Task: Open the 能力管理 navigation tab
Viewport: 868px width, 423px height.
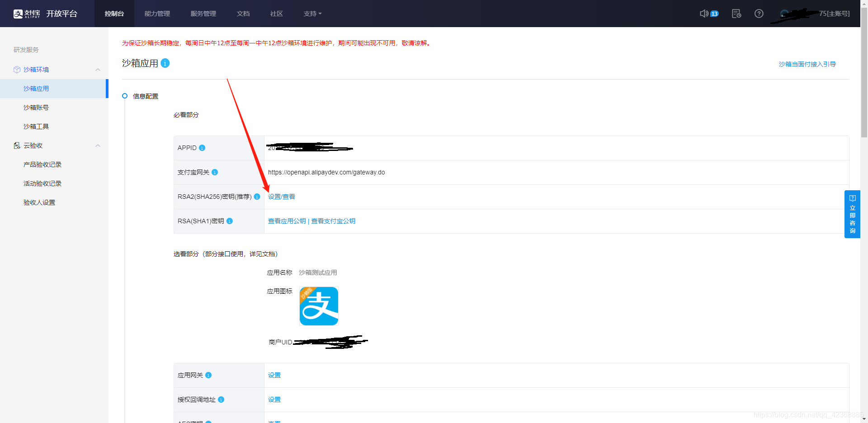Action: pyautogui.click(x=157, y=14)
